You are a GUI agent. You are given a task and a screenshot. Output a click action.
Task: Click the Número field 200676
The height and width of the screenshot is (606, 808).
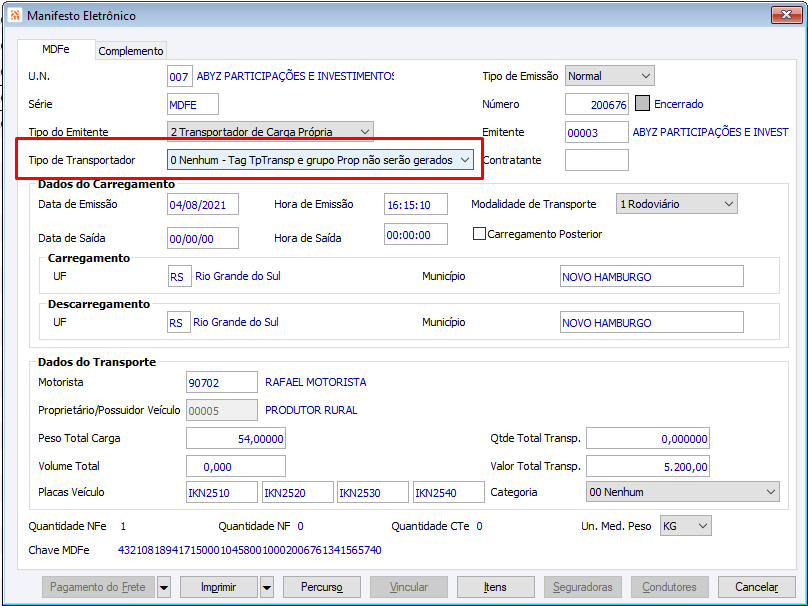pos(597,104)
